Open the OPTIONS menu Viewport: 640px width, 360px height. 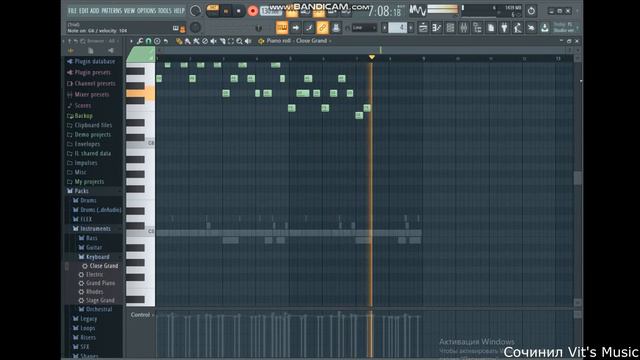[147, 11]
